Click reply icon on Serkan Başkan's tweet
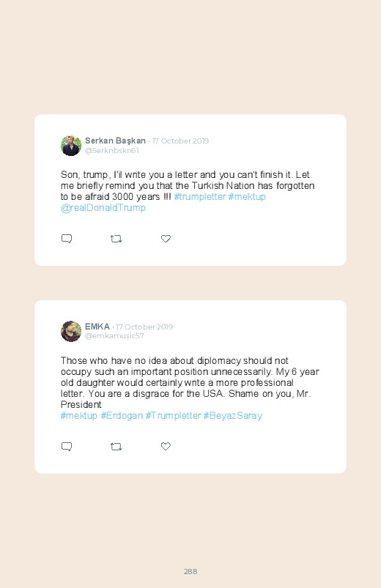The height and width of the screenshot is (588, 381). coord(67,239)
